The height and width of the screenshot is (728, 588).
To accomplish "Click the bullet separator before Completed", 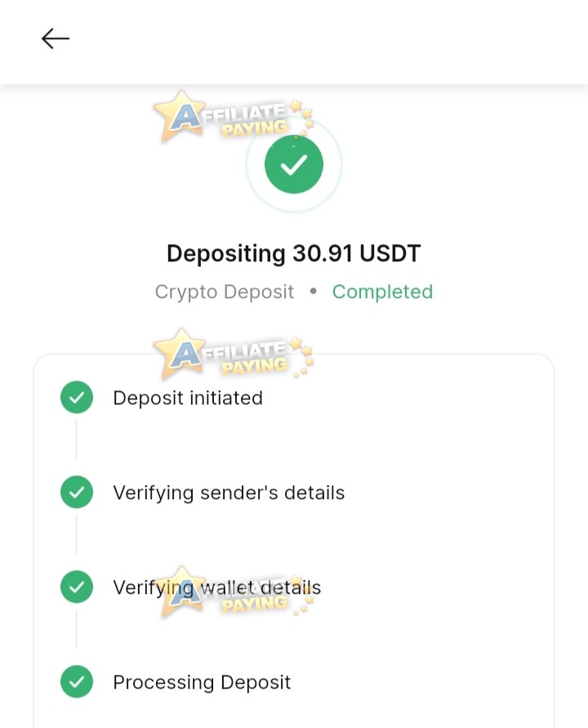I will coord(314,291).
